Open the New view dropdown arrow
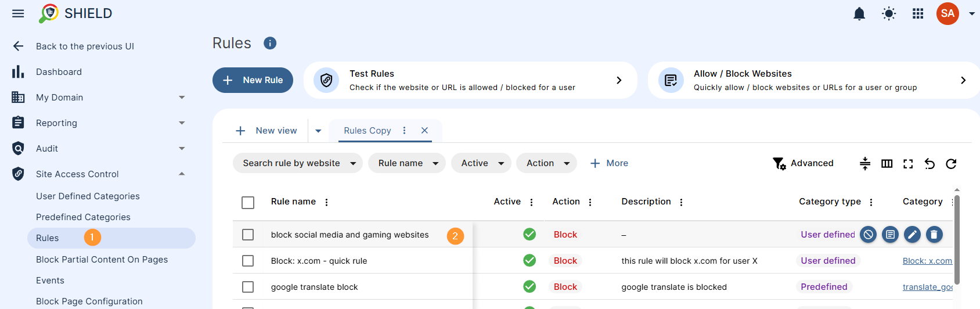Screen dimensions: 980x309 [x=318, y=131]
